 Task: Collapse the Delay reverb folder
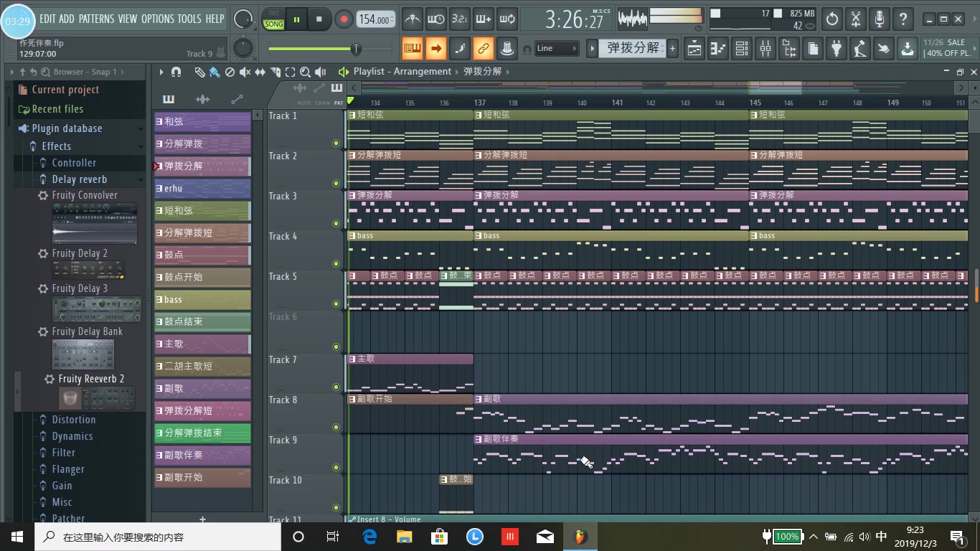[x=79, y=179]
